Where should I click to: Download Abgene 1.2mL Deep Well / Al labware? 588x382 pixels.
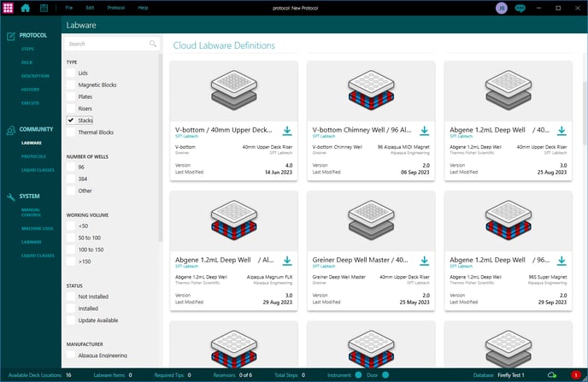click(x=287, y=261)
